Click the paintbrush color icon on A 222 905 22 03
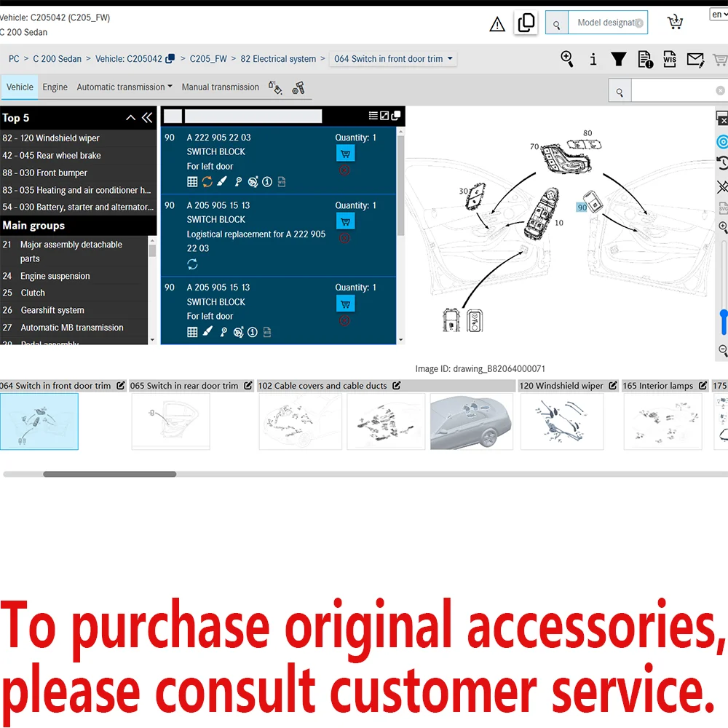Screen dimensions: 728x728 click(222, 181)
